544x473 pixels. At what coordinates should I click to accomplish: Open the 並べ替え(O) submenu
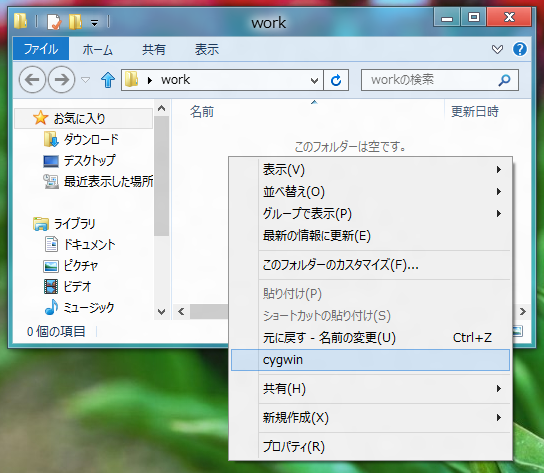click(371, 192)
